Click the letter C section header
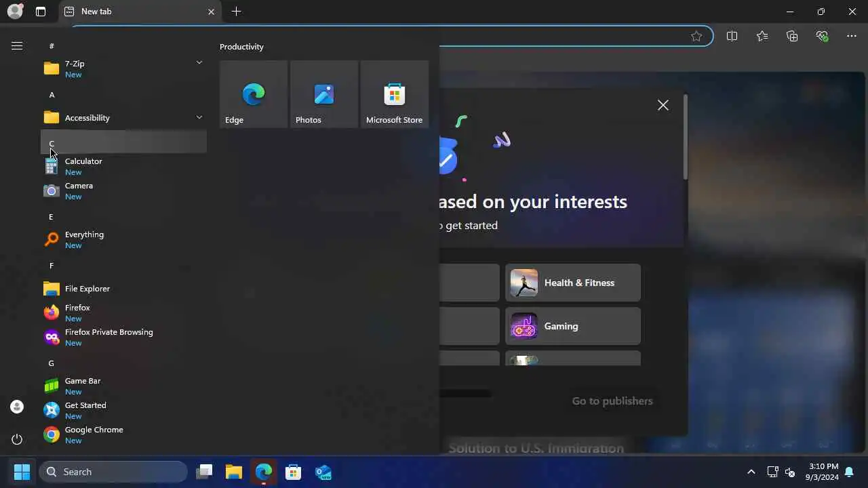Screen dimensions: 868x488 tap(123, 142)
